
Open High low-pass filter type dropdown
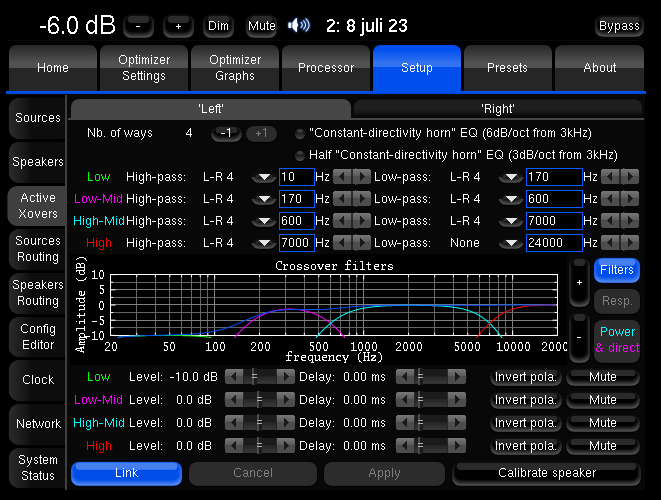point(510,243)
